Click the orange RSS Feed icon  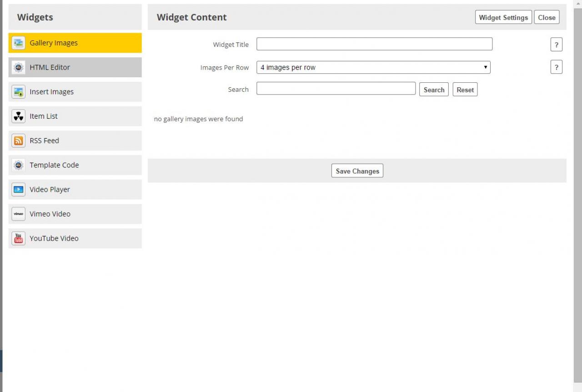click(x=19, y=141)
